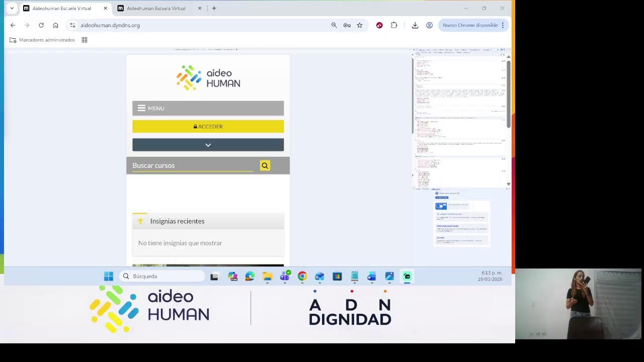The image size is (644, 362).
Task: Switch to the second Aideohuman Escuela Virtual tab
Action: coord(156,9)
